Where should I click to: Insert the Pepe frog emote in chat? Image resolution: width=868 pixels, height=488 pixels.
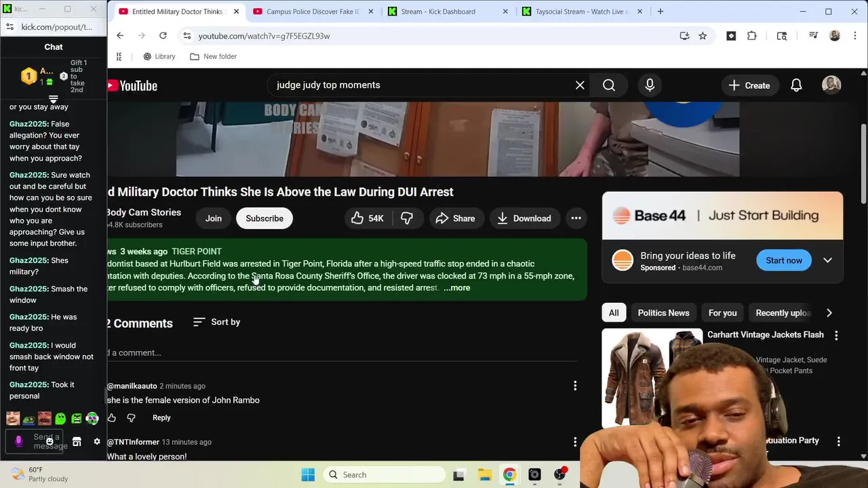(x=28, y=419)
